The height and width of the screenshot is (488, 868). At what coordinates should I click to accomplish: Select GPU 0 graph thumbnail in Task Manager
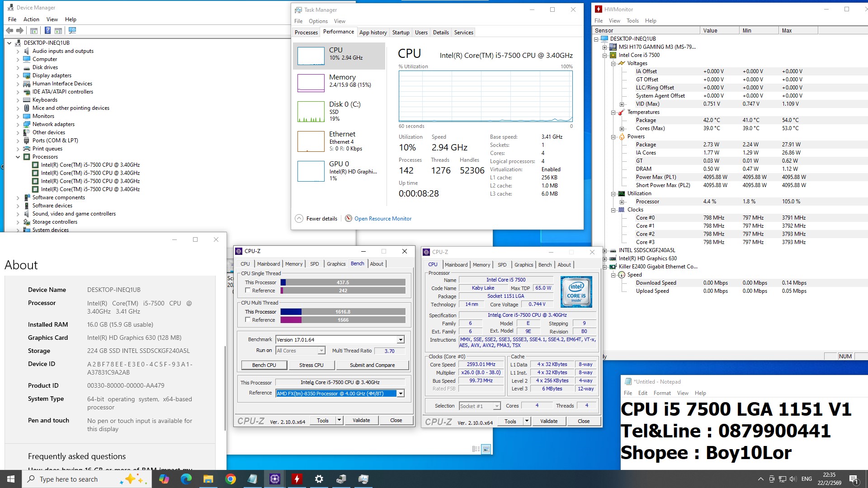[x=311, y=171]
